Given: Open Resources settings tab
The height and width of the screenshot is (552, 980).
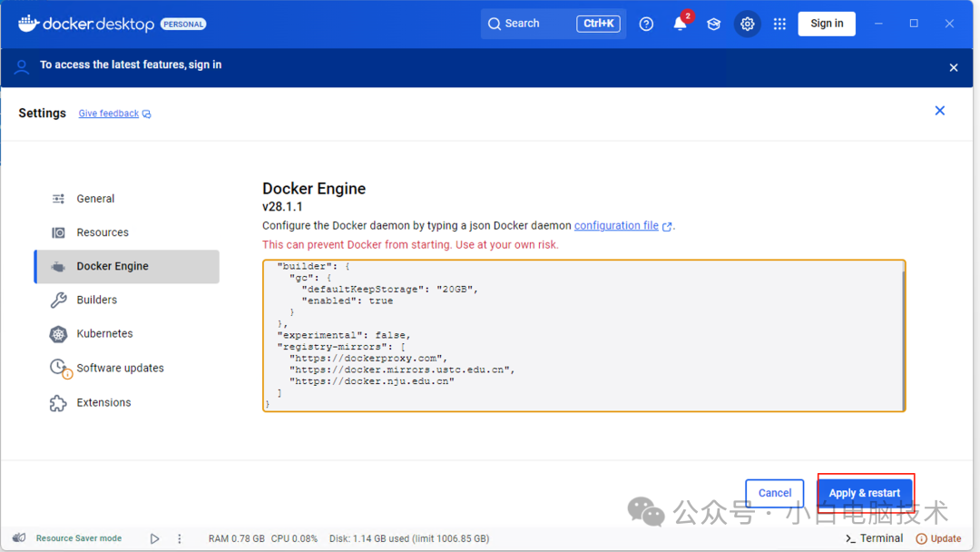Looking at the screenshot, I should click(127, 232).
